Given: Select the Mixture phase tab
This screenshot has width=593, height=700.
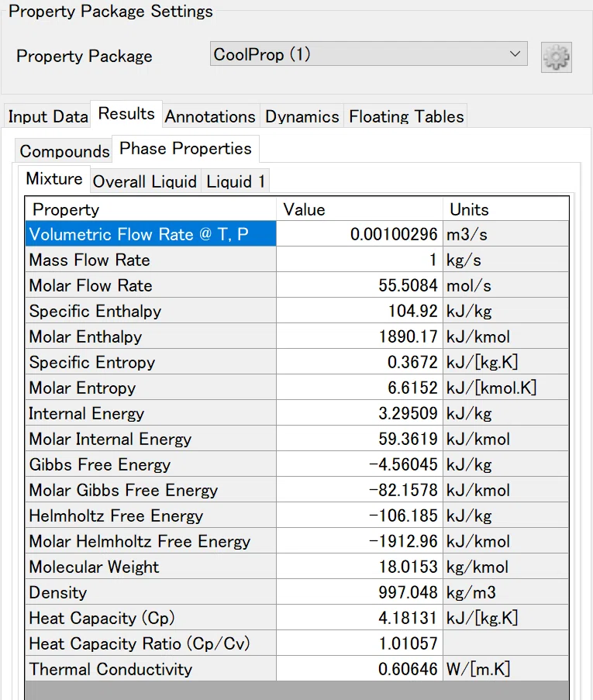Looking at the screenshot, I should pos(54,178).
